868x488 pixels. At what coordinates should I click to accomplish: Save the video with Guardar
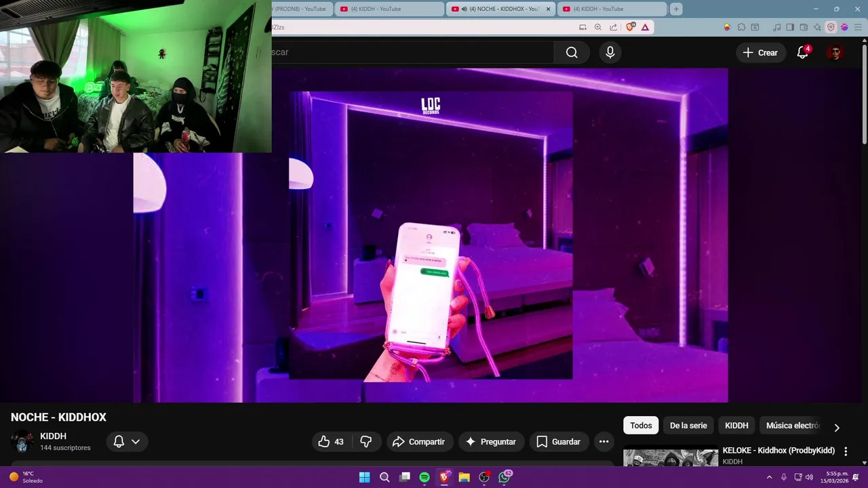[x=559, y=442]
